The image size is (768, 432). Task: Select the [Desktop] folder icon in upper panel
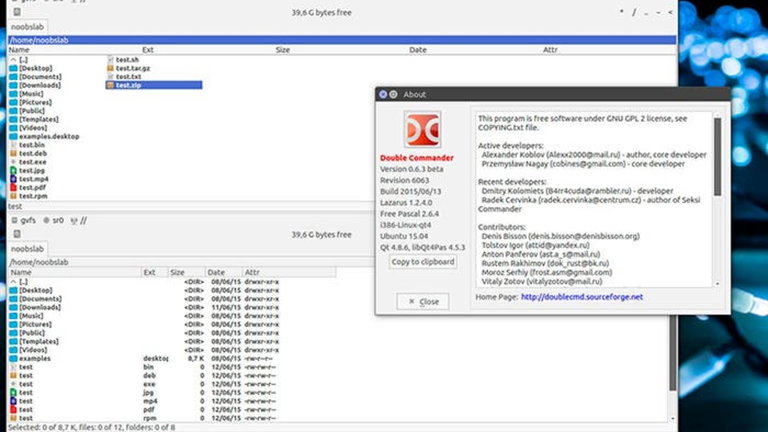tap(13, 69)
